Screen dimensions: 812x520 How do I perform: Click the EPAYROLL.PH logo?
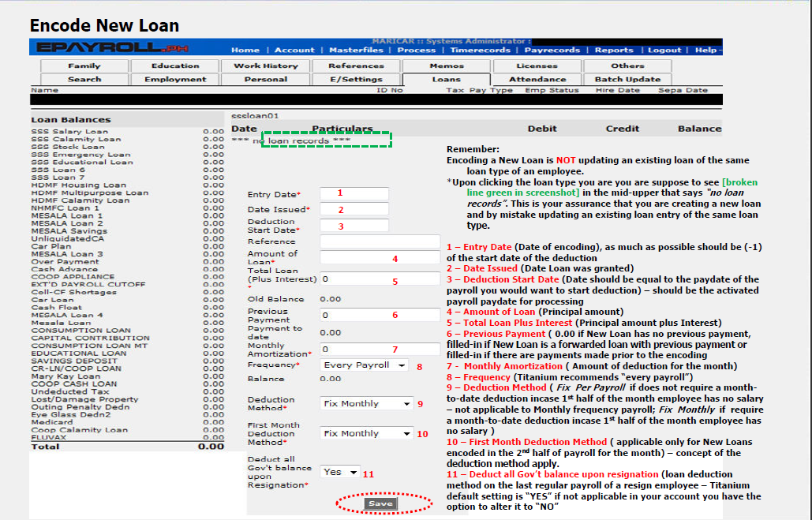112,47
